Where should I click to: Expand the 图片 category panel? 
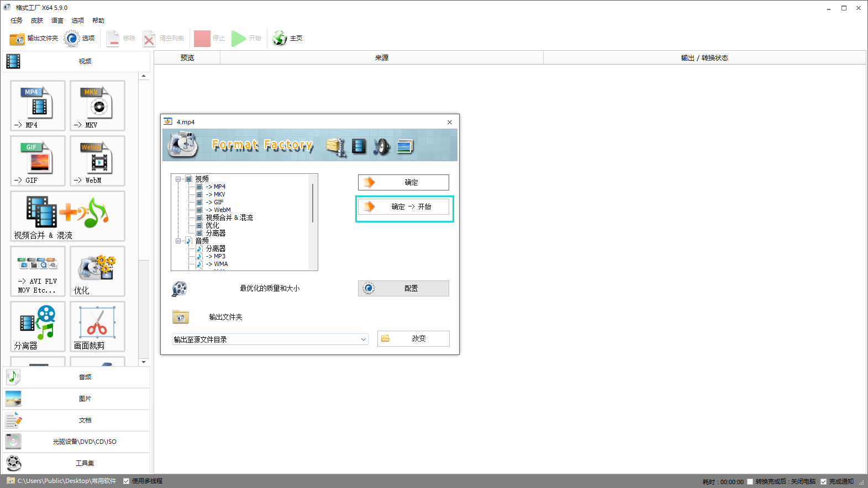coord(76,399)
